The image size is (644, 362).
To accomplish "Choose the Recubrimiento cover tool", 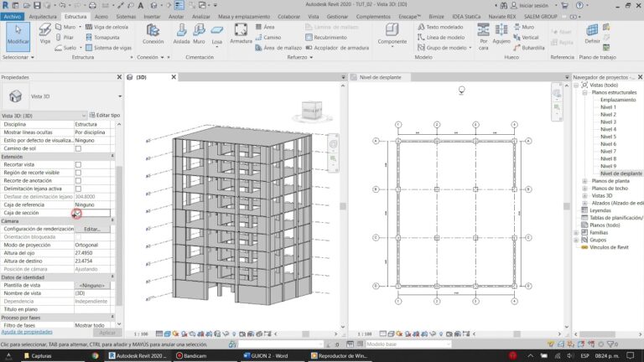I will [x=326, y=38].
